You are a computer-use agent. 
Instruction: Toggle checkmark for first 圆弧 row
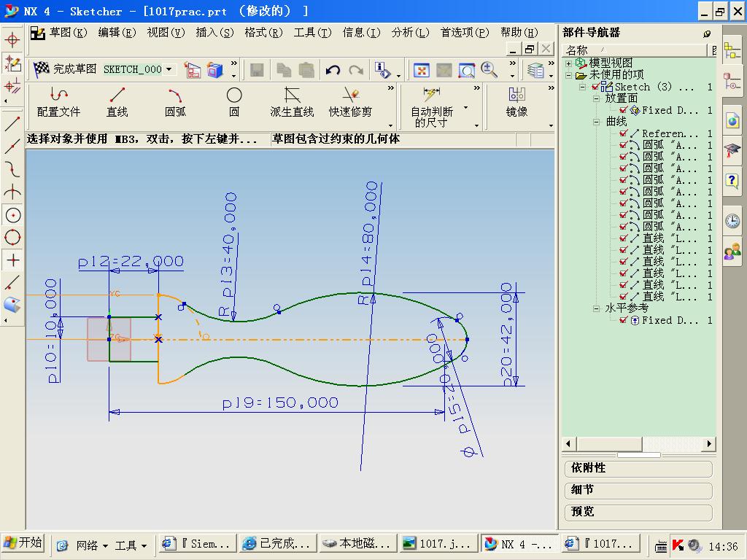(x=623, y=145)
